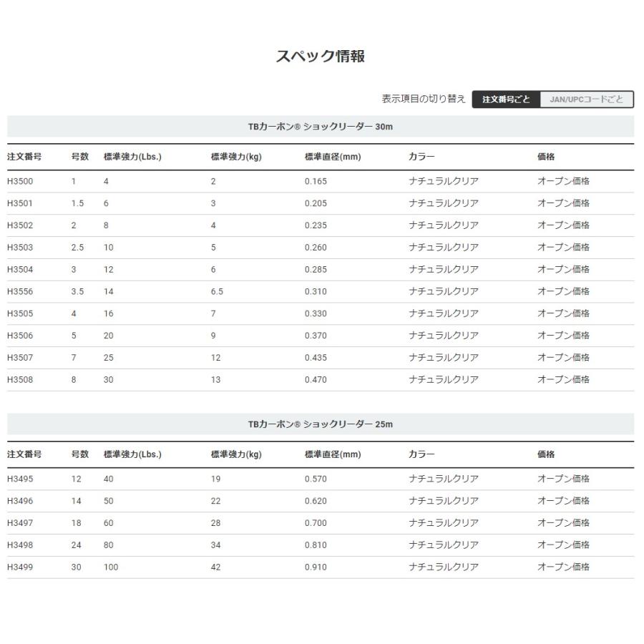Screen dimensions: 644x644
Task: Switch to the JAN/UPCコードごと view
Action: click(585, 99)
